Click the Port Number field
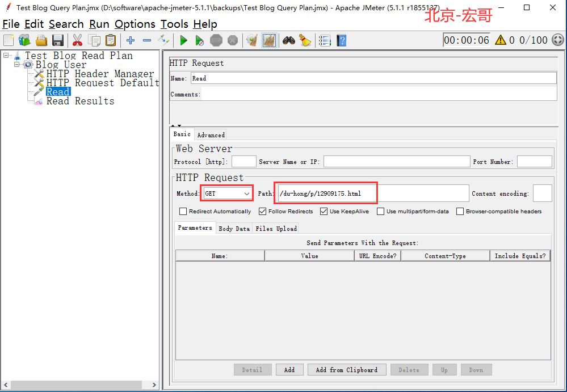 point(535,162)
